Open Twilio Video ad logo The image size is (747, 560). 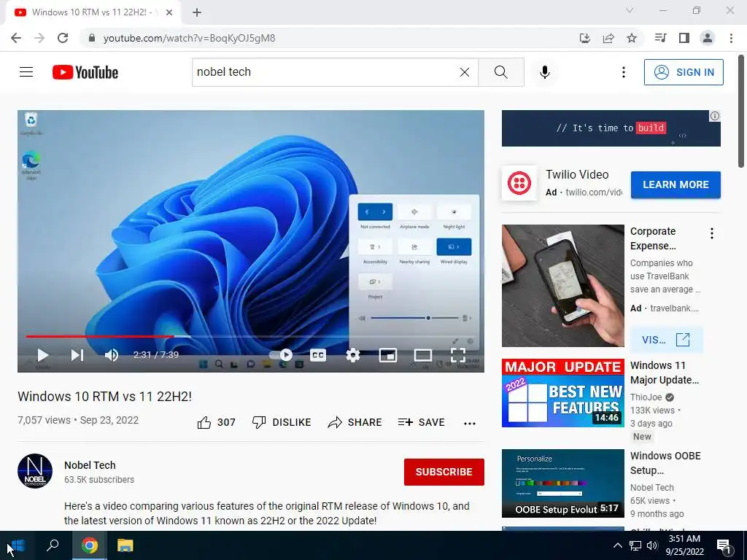click(x=519, y=183)
